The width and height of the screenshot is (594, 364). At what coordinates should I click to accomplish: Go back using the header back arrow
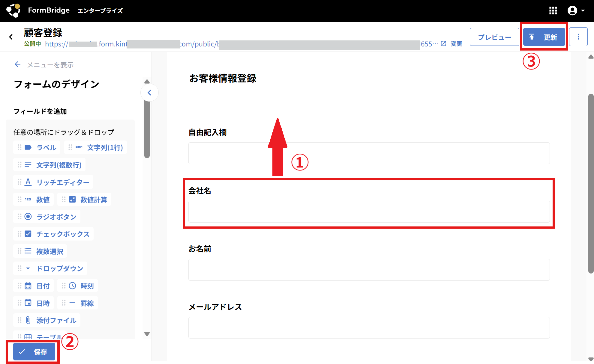(x=11, y=37)
